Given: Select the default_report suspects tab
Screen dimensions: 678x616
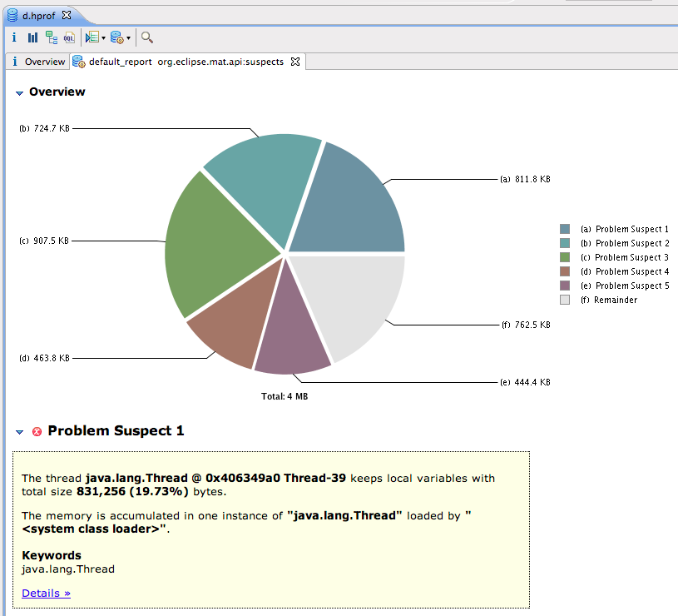Looking at the screenshot, I should coord(185,62).
